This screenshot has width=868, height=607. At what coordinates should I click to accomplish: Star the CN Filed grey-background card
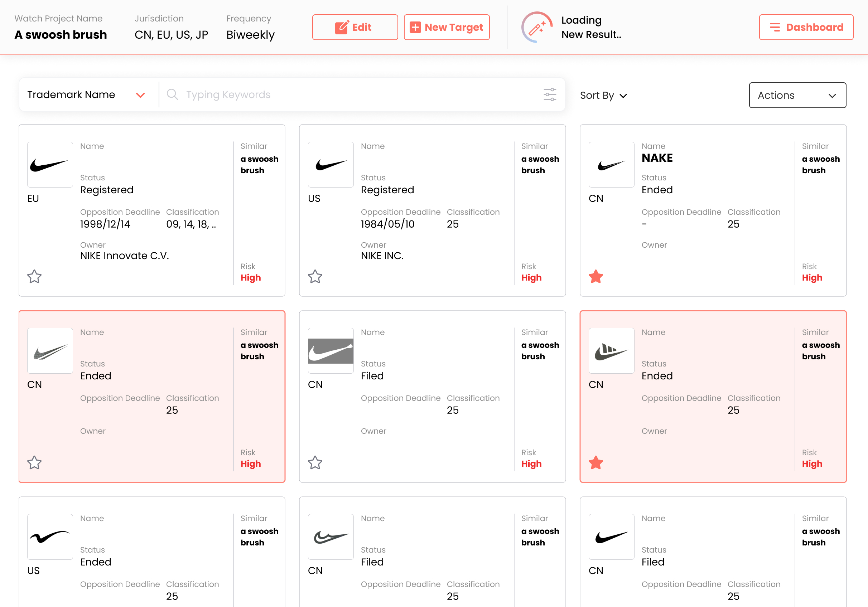coord(315,462)
